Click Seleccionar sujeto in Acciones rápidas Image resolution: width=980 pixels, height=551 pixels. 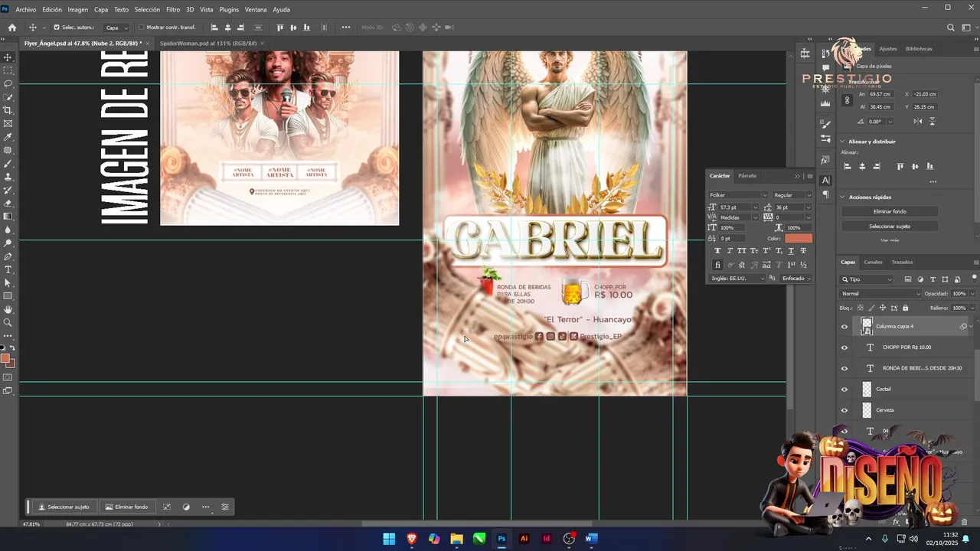(890, 227)
